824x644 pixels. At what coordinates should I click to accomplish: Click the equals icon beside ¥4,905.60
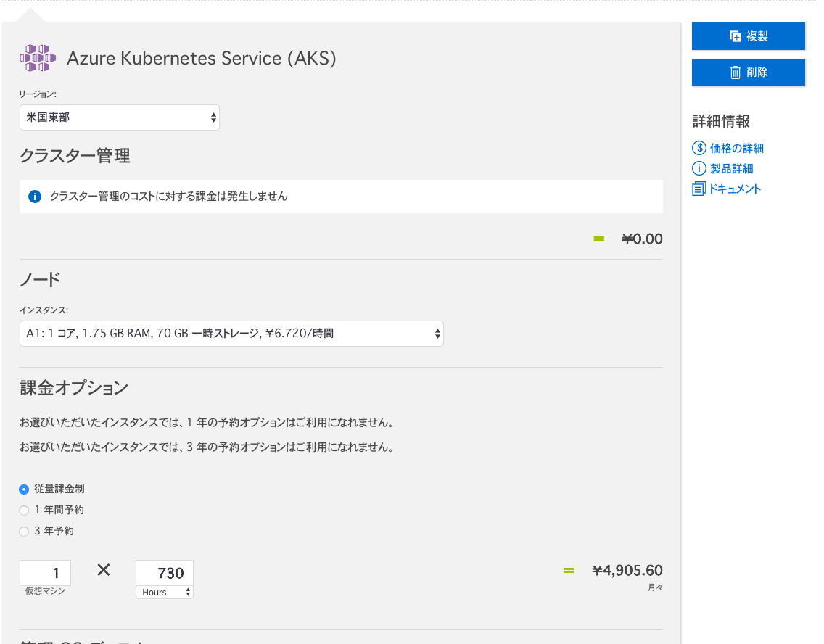click(568, 571)
